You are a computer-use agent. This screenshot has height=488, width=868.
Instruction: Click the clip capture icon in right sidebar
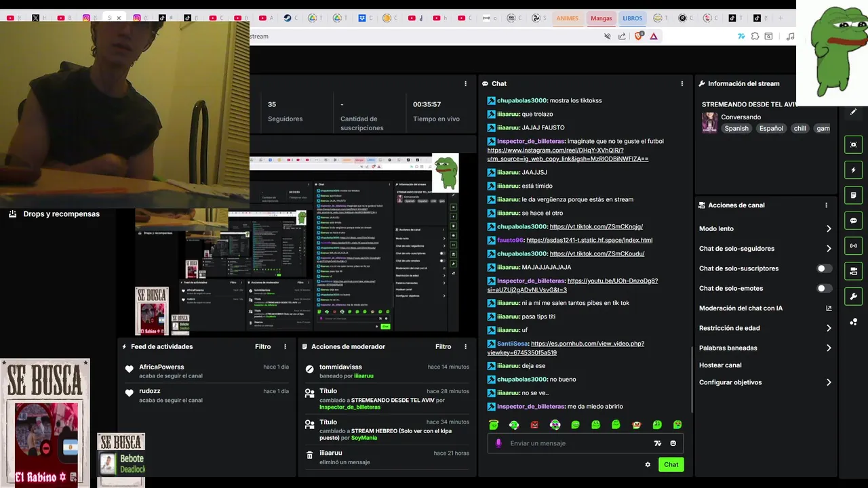point(853,144)
